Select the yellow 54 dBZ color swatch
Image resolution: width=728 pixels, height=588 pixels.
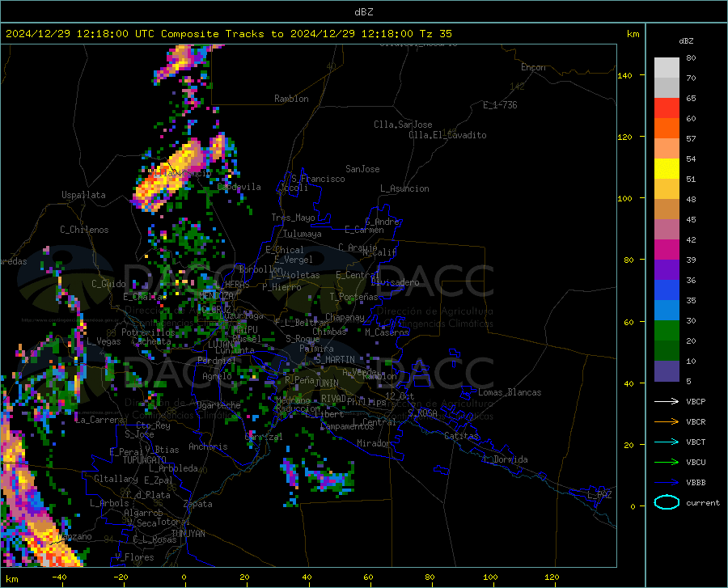[x=667, y=169]
